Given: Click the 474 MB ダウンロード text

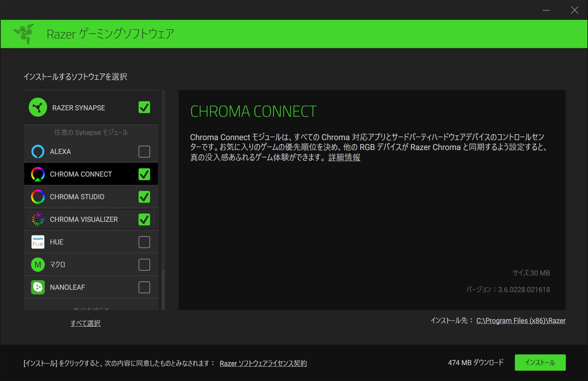Looking at the screenshot, I should tap(476, 362).
